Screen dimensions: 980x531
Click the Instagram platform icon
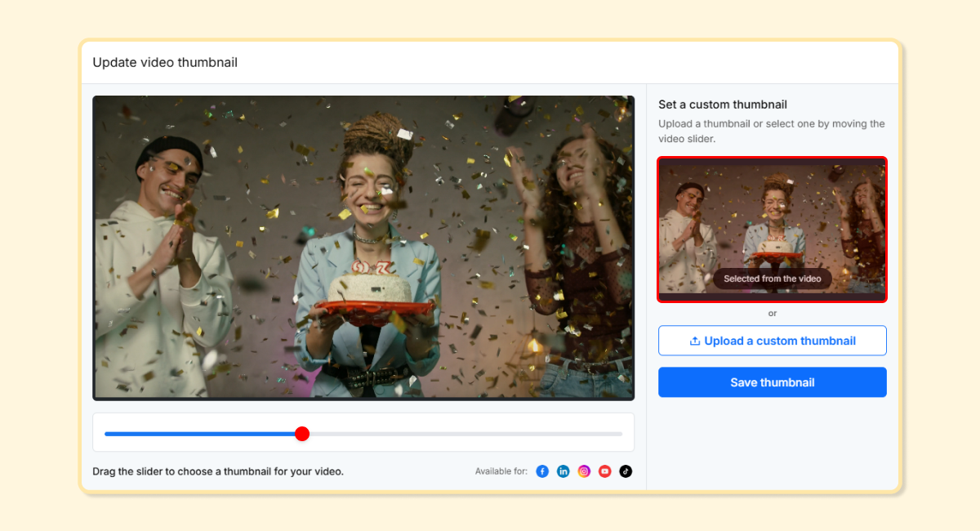click(x=584, y=471)
